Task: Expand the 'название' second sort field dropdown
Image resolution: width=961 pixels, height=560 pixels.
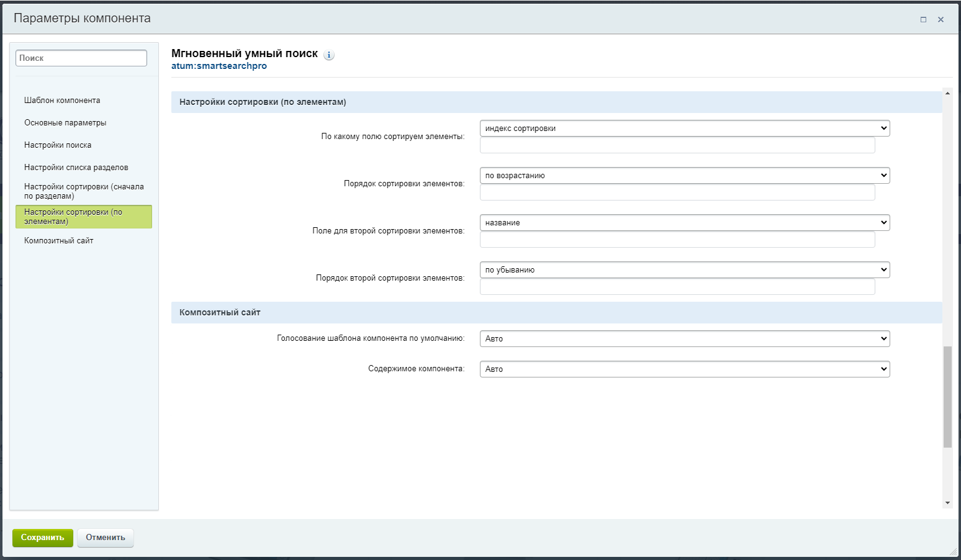Action: coord(684,223)
